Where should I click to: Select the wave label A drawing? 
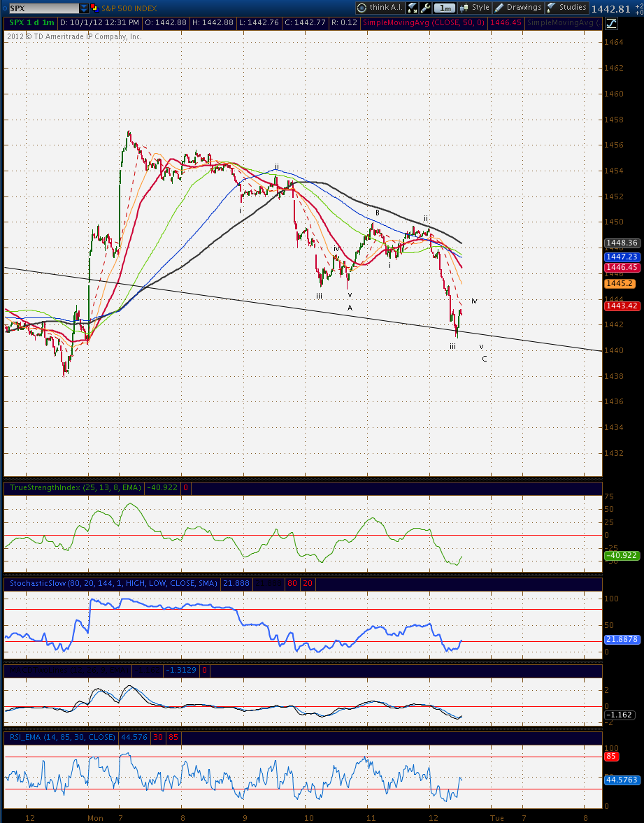tap(350, 308)
